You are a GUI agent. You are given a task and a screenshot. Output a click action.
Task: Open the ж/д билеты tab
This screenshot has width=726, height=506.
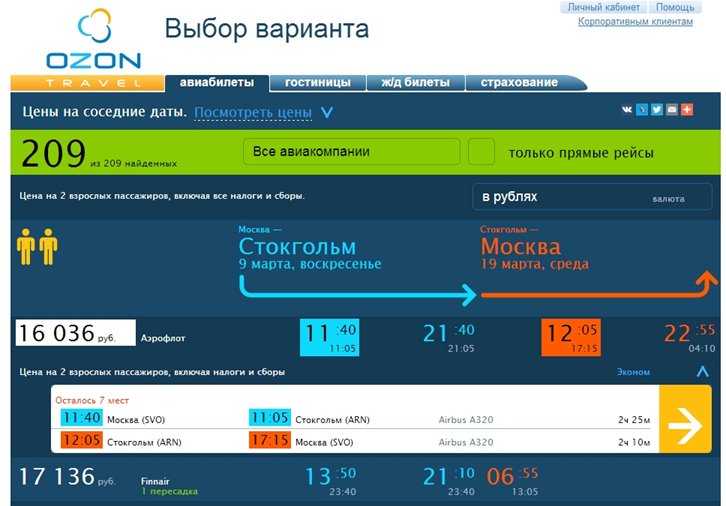tap(415, 83)
